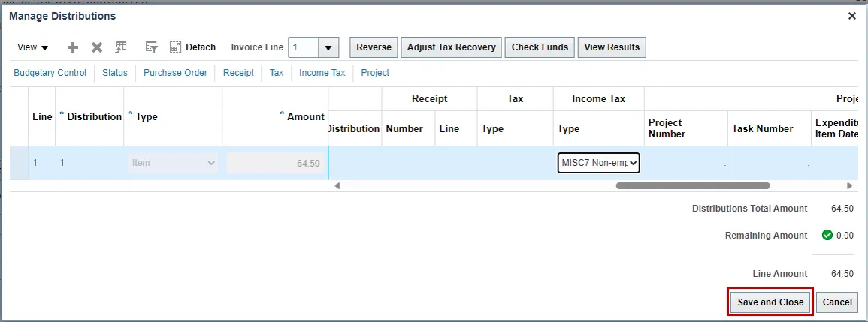Click the Delete row X icon
Viewport: 868px width, 322px height.
(97, 47)
